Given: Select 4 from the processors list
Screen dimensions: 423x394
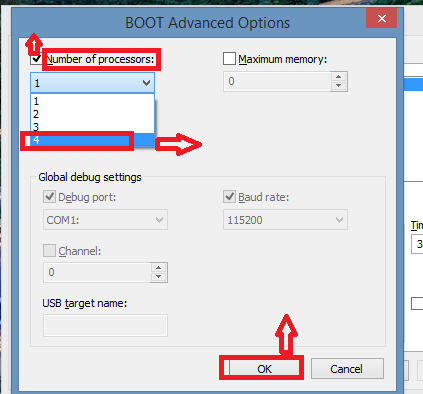Looking at the screenshot, I should (x=92, y=140).
